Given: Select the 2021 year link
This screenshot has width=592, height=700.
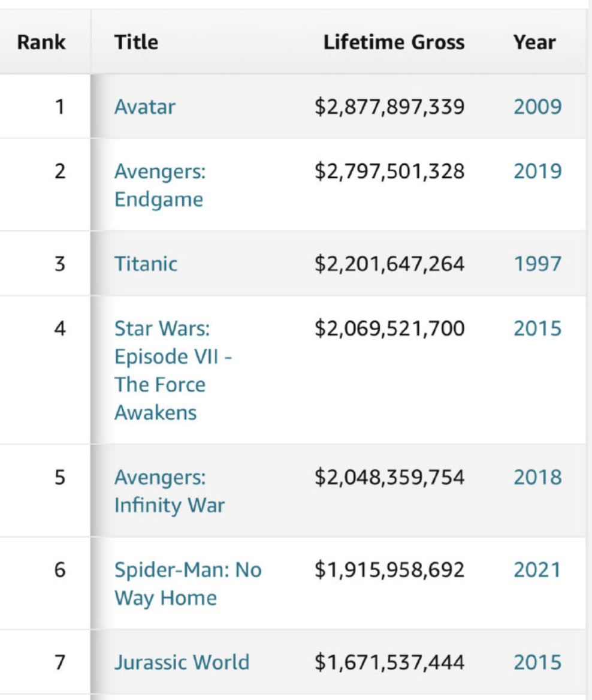Looking at the screenshot, I should (537, 569).
